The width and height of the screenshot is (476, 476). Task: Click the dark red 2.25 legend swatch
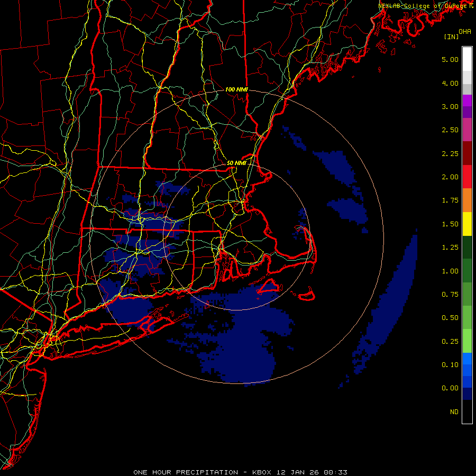coord(467,153)
